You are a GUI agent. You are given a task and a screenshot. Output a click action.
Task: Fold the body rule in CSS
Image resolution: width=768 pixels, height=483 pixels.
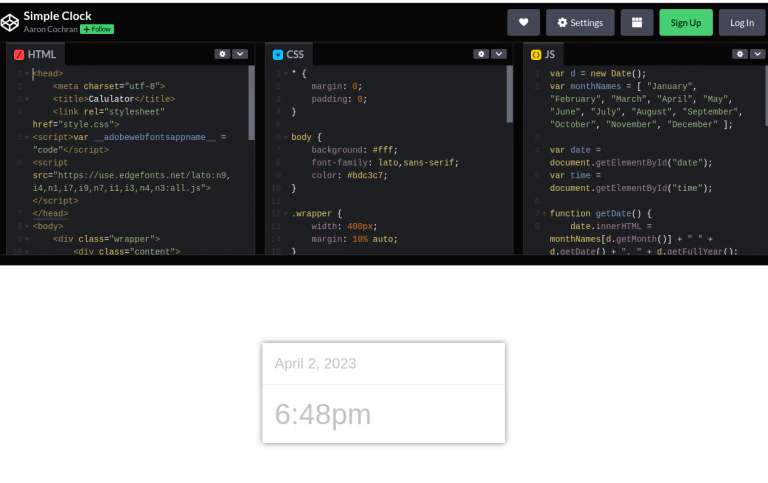coord(286,138)
